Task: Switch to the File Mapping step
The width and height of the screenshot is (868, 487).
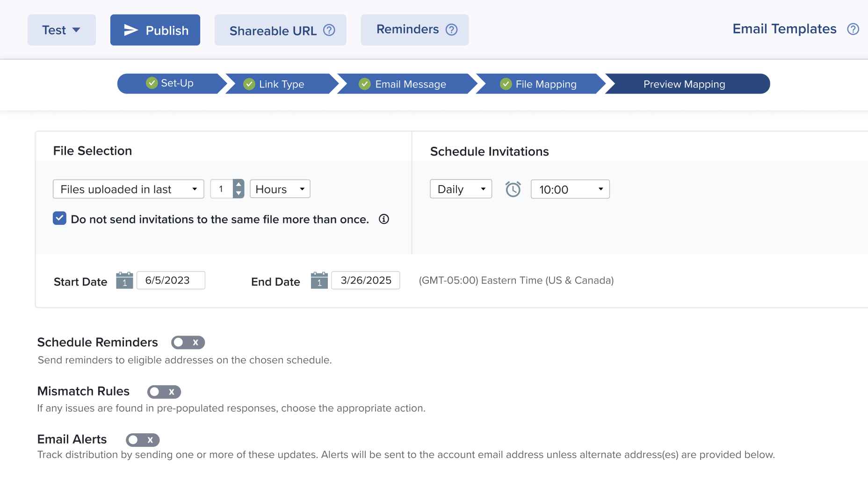Action: click(x=540, y=84)
